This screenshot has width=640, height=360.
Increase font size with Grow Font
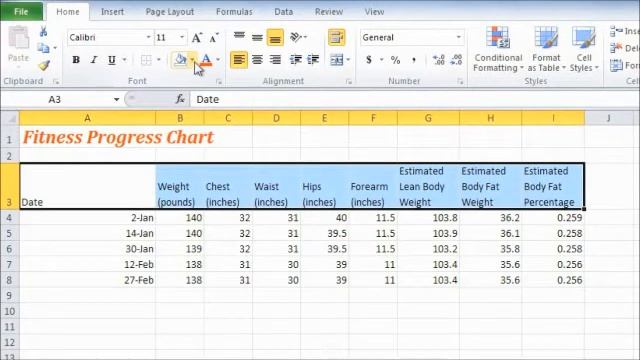click(x=197, y=38)
